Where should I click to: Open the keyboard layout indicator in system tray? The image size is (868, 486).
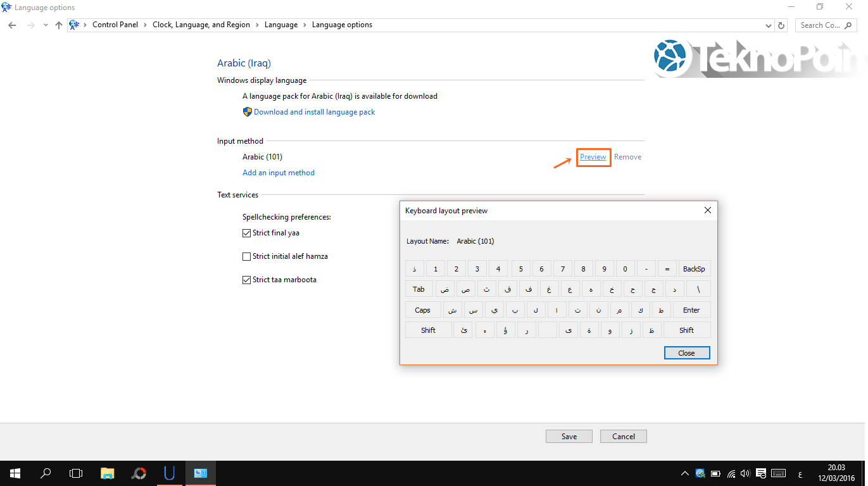pyautogui.click(x=778, y=473)
